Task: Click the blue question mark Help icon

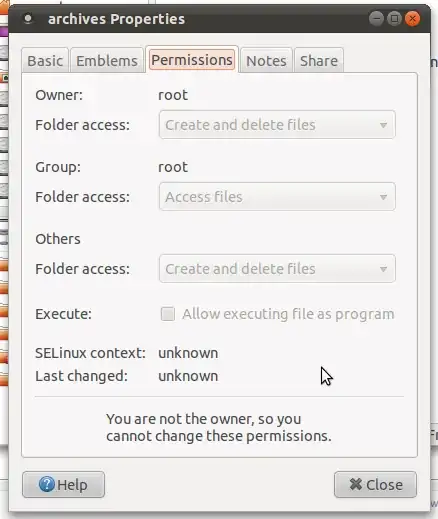Action: [47, 484]
